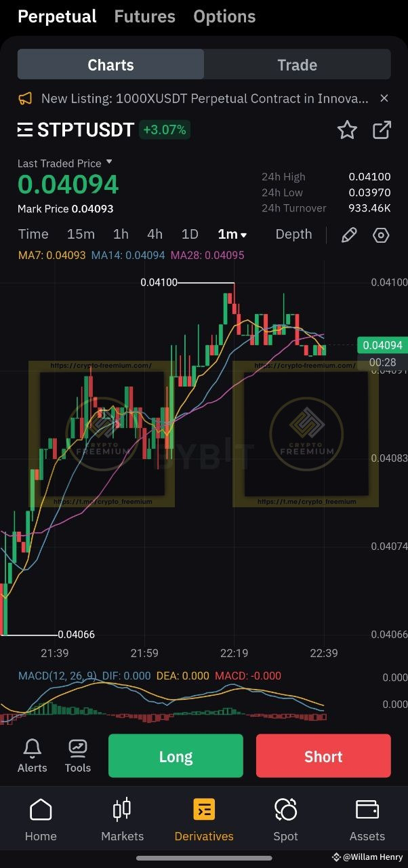Open the share chart icon
The image size is (408, 868).
(x=382, y=130)
